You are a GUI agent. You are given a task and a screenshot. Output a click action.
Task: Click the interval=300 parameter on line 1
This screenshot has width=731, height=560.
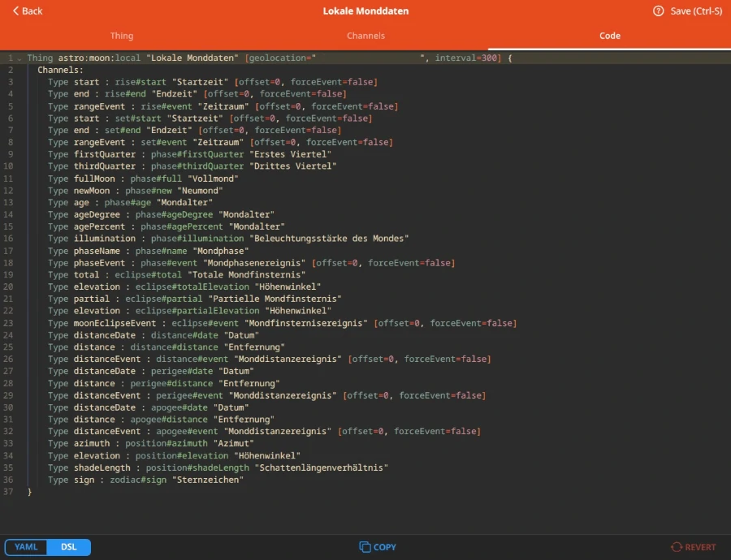tap(465, 58)
